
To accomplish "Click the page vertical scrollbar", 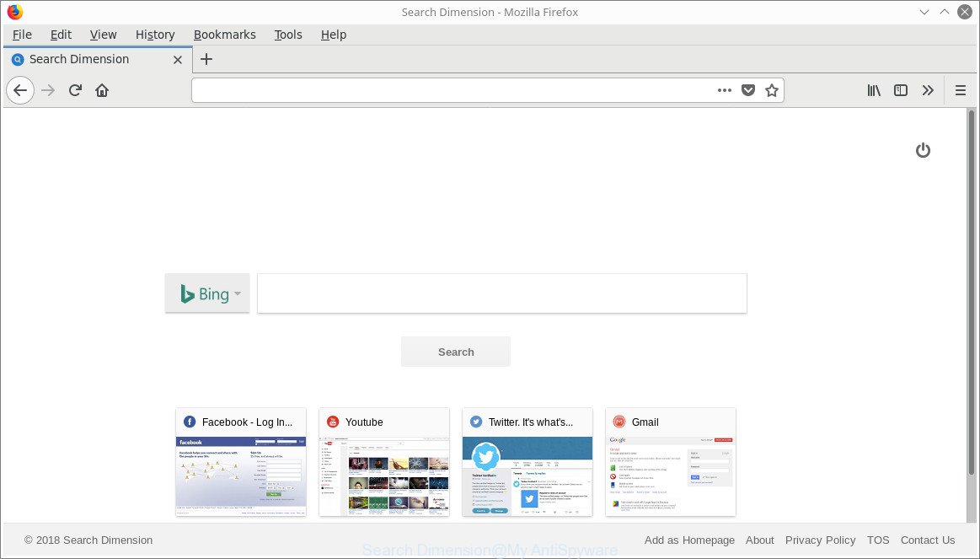I will [972, 292].
